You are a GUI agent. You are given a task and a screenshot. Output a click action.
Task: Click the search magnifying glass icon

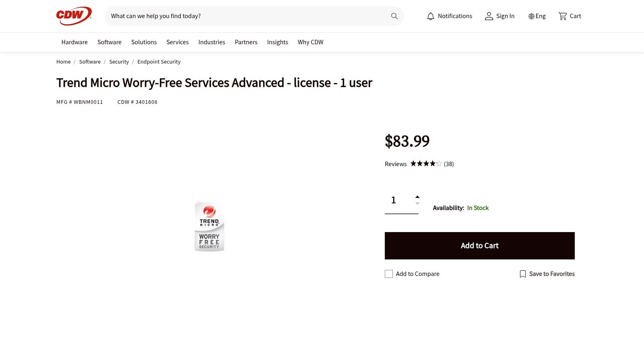coord(394,16)
